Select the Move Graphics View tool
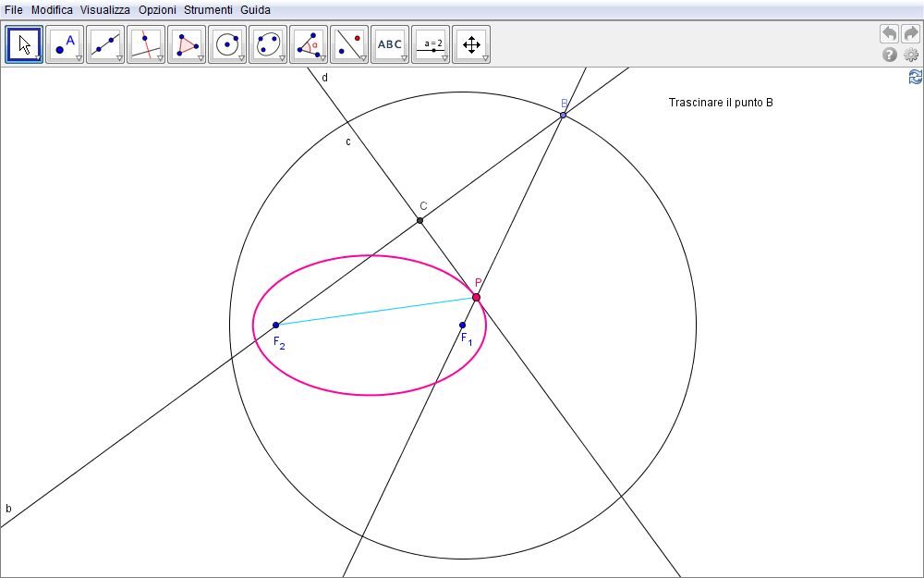The height and width of the screenshot is (578, 924). click(x=471, y=43)
